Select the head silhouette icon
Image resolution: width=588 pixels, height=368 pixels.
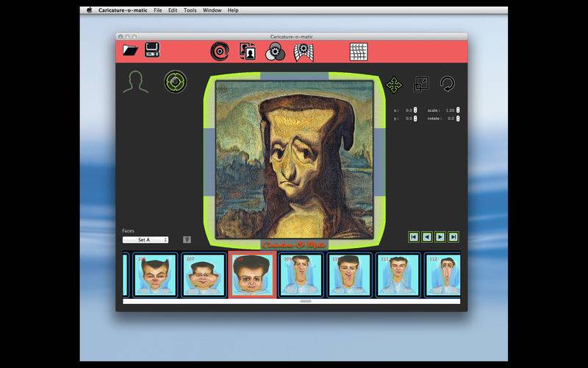136,82
